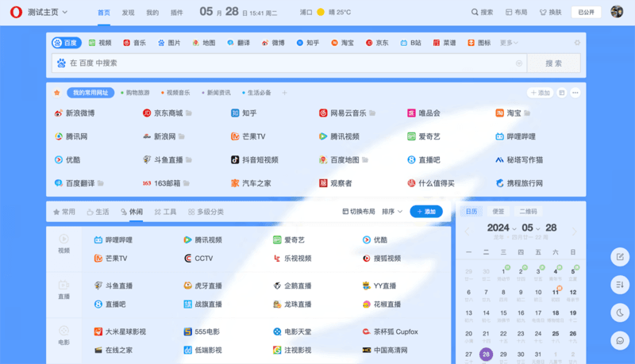Click the Opera logo icon
The height and width of the screenshot is (364, 635).
16,12
